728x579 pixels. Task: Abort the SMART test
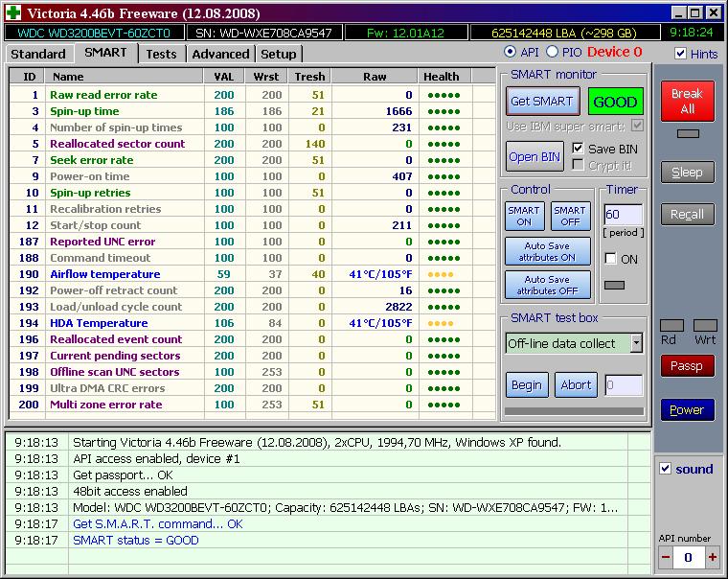[576, 384]
